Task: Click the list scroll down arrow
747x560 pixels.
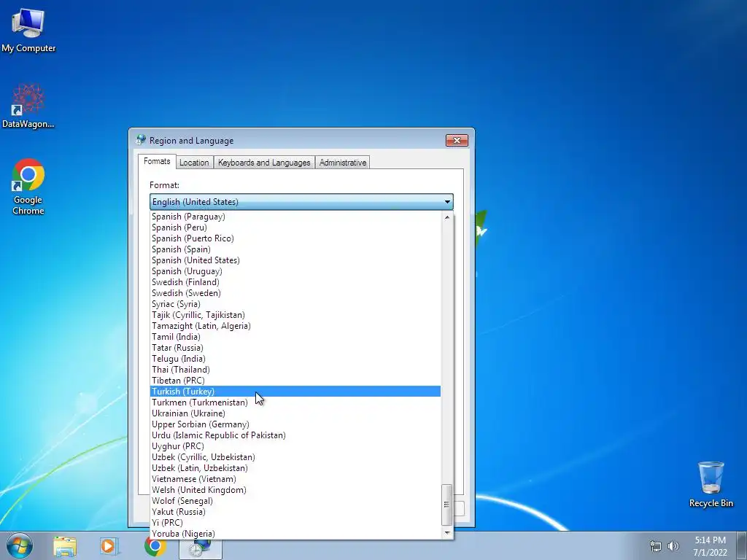Action: 447,533
